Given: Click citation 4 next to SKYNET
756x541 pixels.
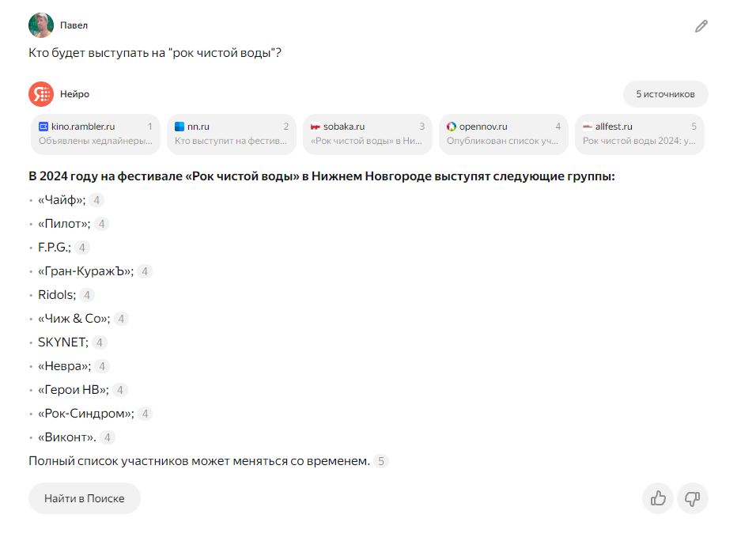Looking at the screenshot, I should point(100,342).
